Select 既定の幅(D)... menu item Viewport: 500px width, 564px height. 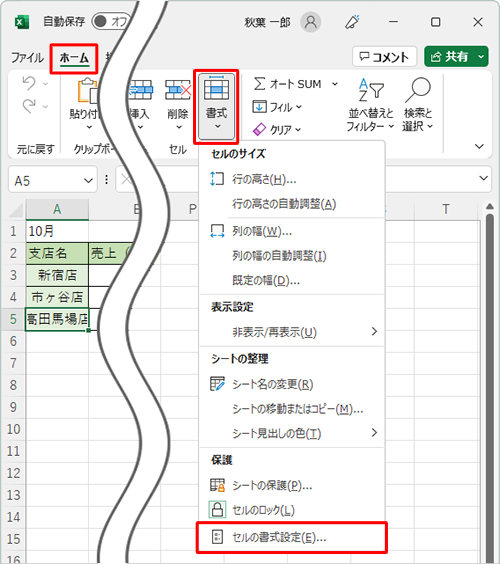(292, 280)
